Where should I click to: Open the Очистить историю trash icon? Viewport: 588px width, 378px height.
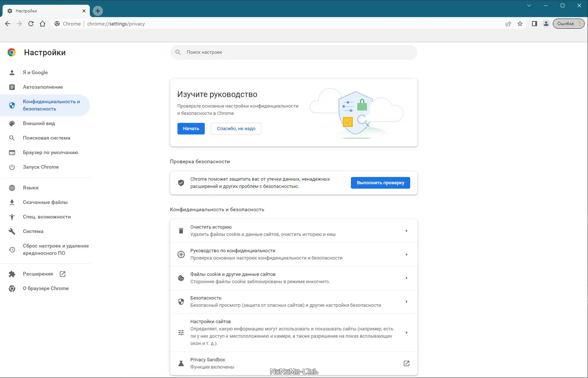coord(181,230)
